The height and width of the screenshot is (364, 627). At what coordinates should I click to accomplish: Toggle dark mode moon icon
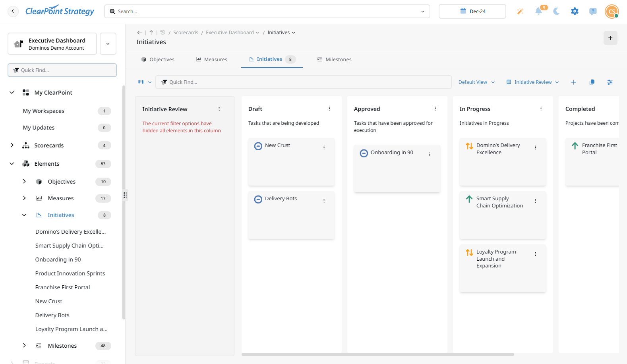click(x=556, y=12)
